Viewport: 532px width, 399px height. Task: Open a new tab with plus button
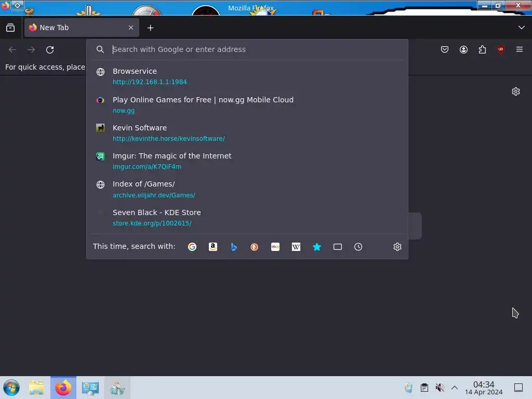tap(150, 28)
